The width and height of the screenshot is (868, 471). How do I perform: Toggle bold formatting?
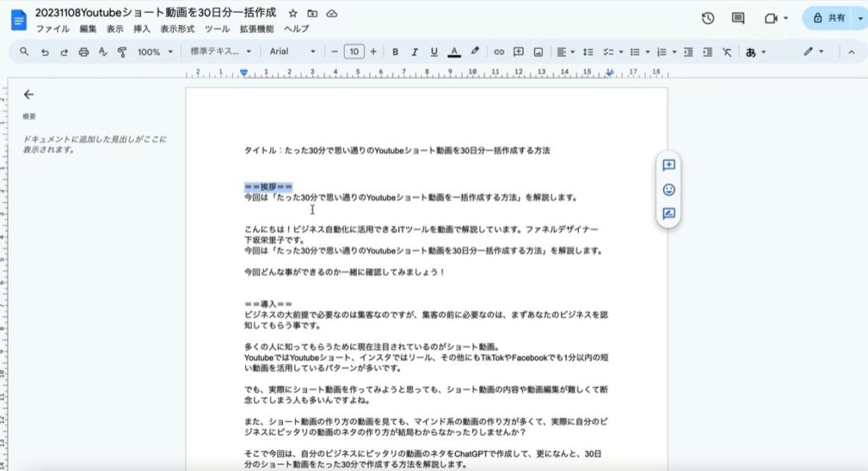coord(395,52)
